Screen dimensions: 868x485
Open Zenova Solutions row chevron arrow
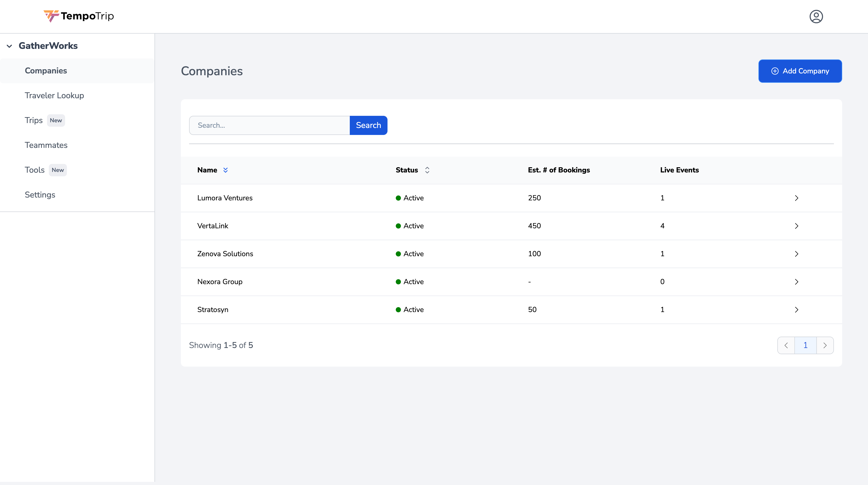click(x=796, y=254)
